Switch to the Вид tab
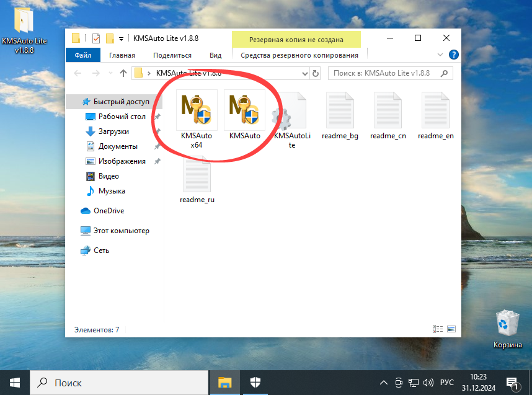 pyautogui.click(x=215, y=55)
